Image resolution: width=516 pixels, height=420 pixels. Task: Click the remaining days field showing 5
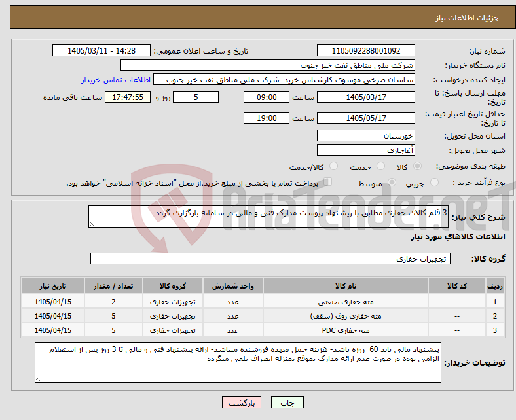coord(196,97)
